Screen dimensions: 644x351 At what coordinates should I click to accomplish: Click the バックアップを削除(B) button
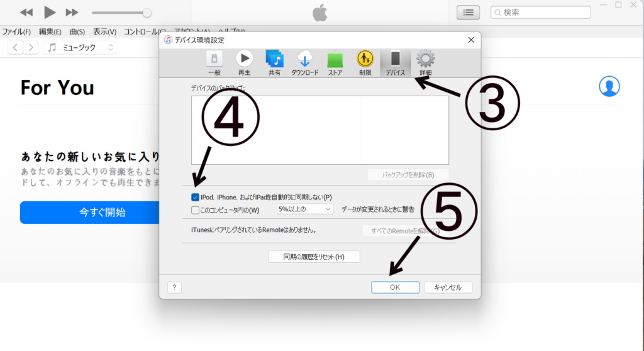(408, 175)
